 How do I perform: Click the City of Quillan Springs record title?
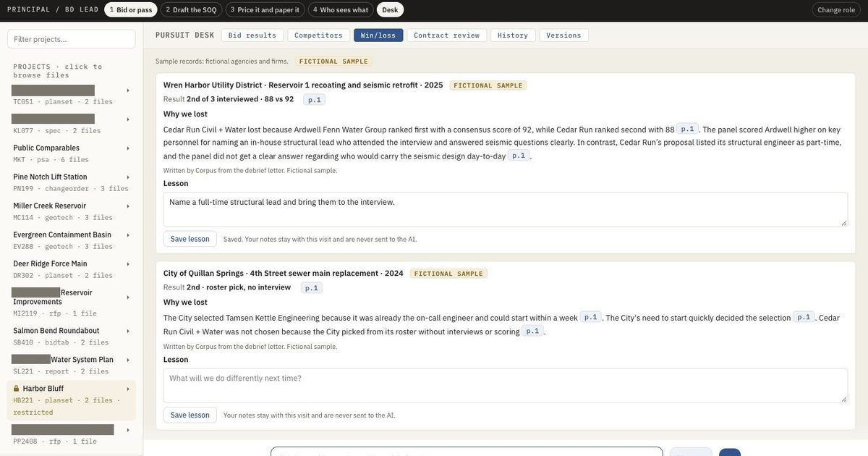click(x=284, y=273)
